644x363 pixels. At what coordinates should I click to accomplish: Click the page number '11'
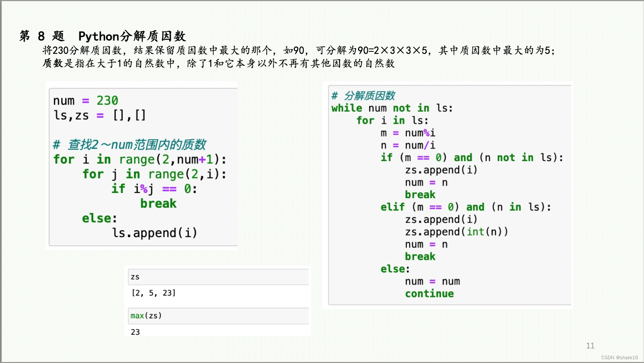point(590,346)
